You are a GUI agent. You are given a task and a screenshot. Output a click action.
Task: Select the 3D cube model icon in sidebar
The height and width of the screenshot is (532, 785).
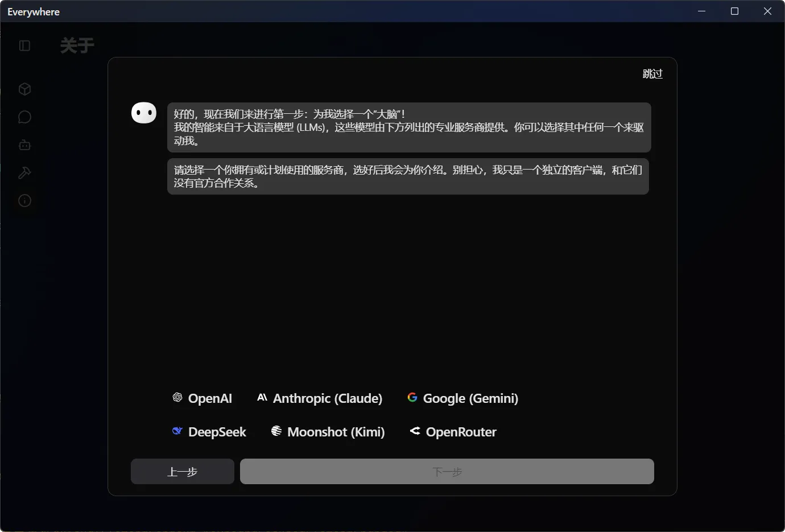pyautogui.click(x=24, y=89)
